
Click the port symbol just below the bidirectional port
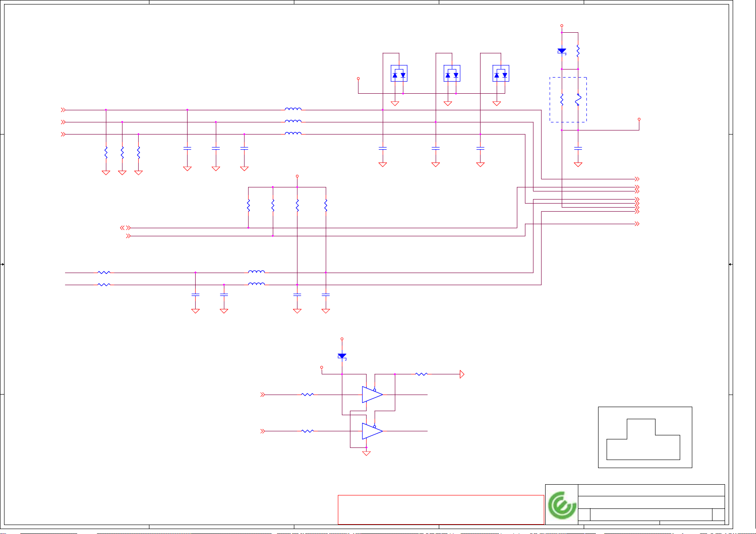click(x=128, y=236)
